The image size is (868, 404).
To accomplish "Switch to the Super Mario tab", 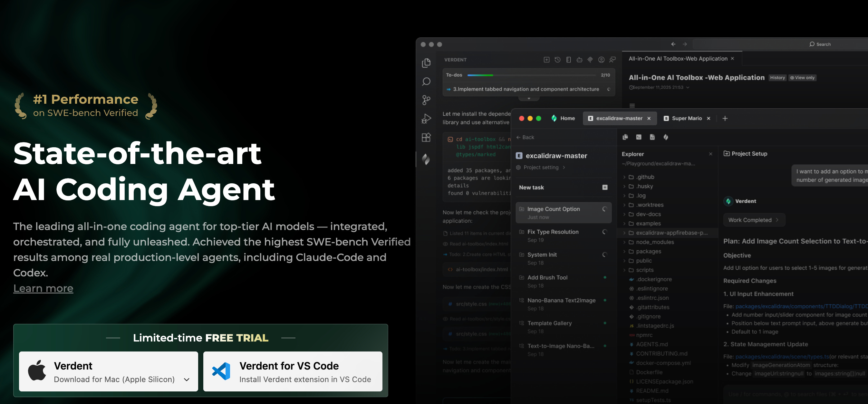I will pos(686,118).
